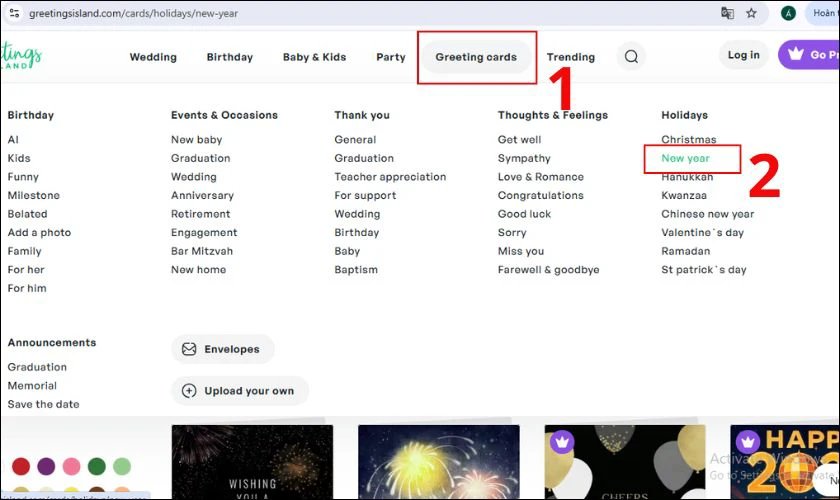The image size is (840, 500).
Task: Select New year under Holidays
Action: [685, 159]
